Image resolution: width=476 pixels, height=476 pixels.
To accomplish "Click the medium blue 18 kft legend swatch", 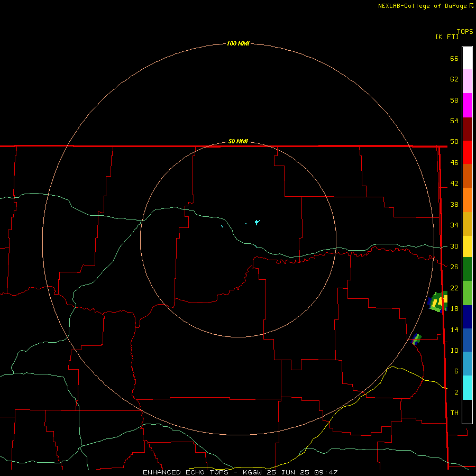I will click(467, 340).
